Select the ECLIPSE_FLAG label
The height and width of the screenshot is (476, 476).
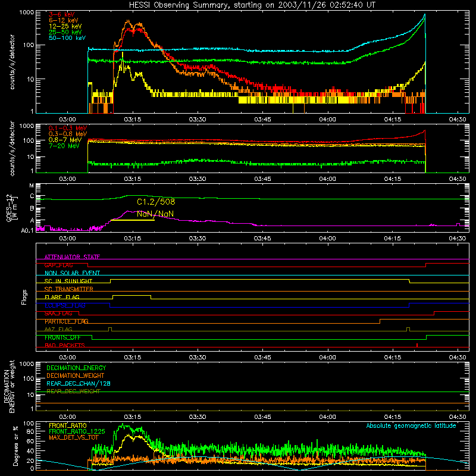coord(65,305)
